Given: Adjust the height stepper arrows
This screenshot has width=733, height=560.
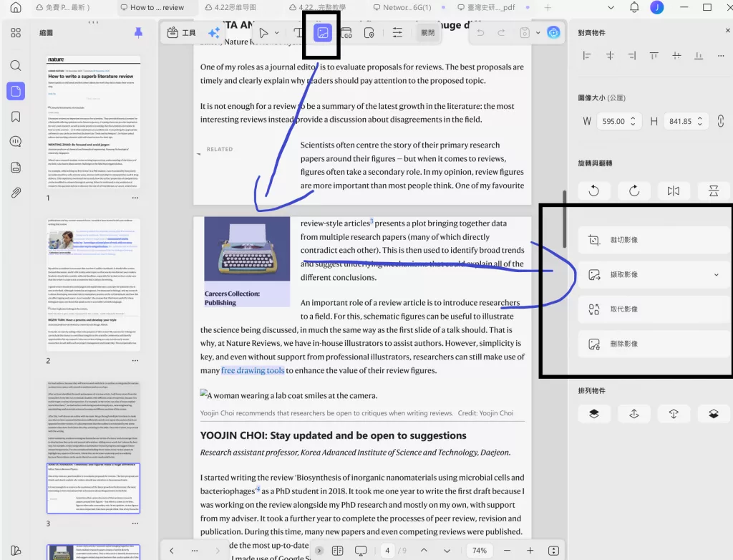Looking at the screenshot, I should click(x=700, y=121).
